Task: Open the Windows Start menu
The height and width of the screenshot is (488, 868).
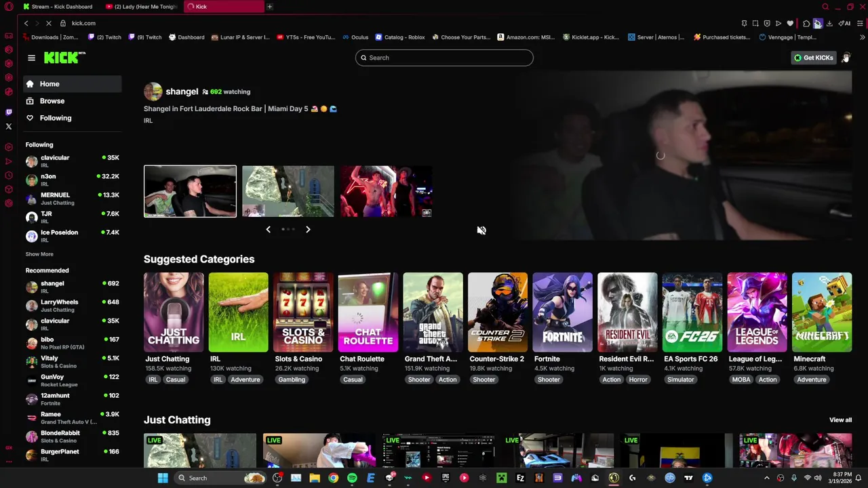Action: 163,478
